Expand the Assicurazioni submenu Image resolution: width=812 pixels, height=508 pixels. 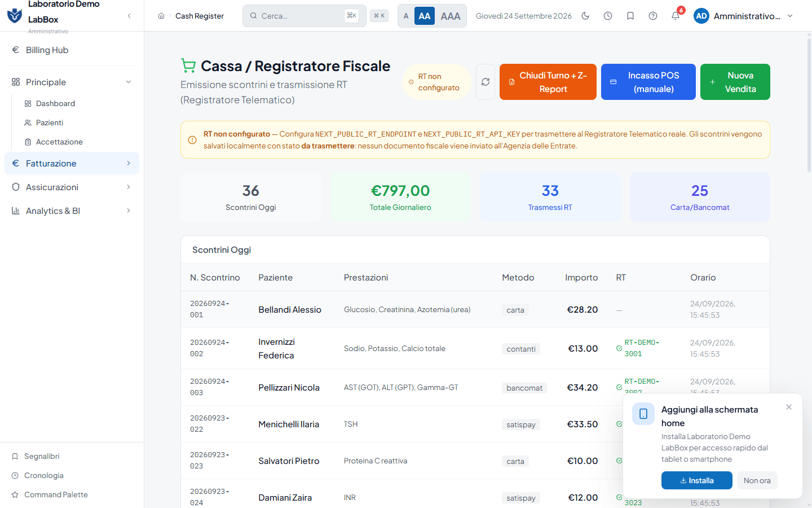129,187
